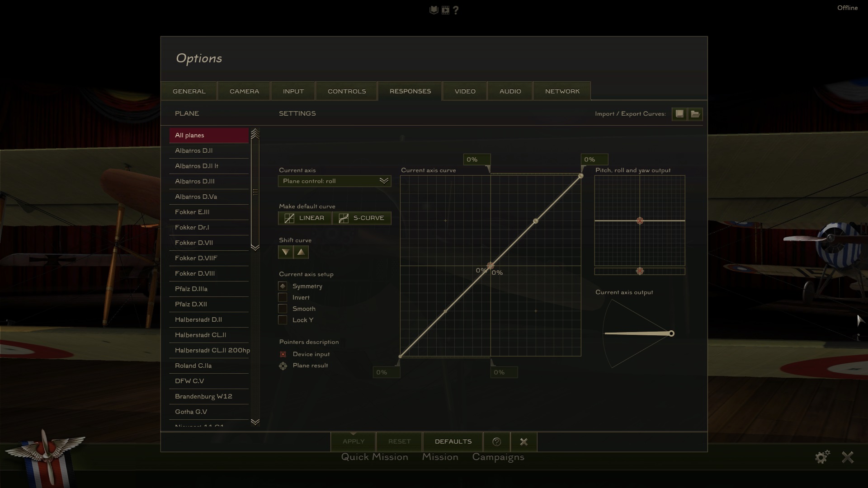Click the save curves disk icon
The image size is (868, 488).
click(679, 114)
